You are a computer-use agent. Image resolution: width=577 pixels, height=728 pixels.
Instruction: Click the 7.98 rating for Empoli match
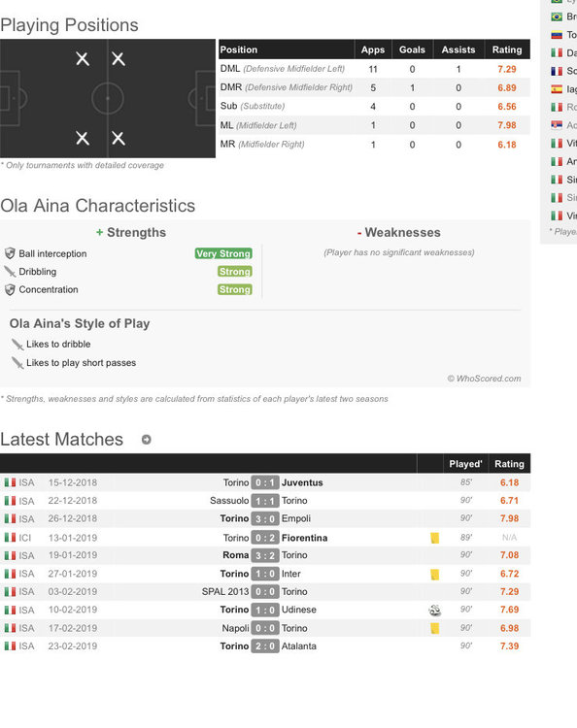pyautogui.click(x=509, y=518)
